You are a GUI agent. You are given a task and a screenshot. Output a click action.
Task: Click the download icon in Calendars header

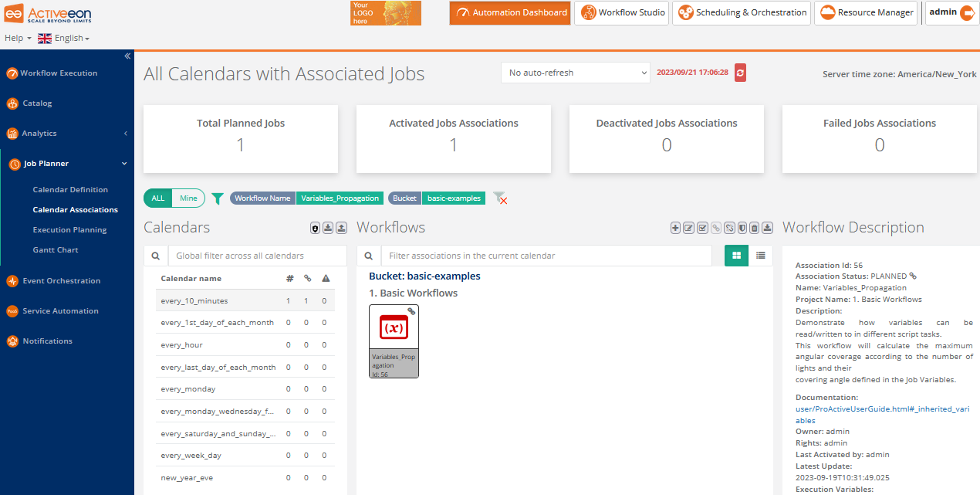[328, 228]
